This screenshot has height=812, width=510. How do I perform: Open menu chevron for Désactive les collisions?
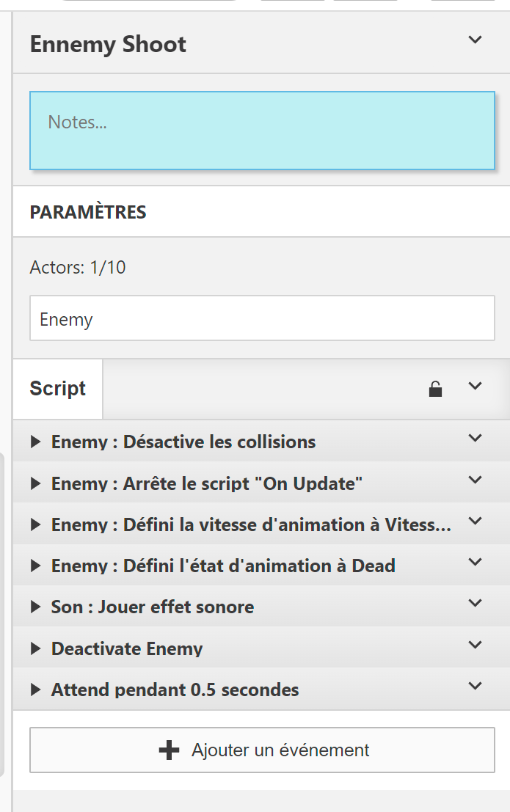[x=476, y=439]
